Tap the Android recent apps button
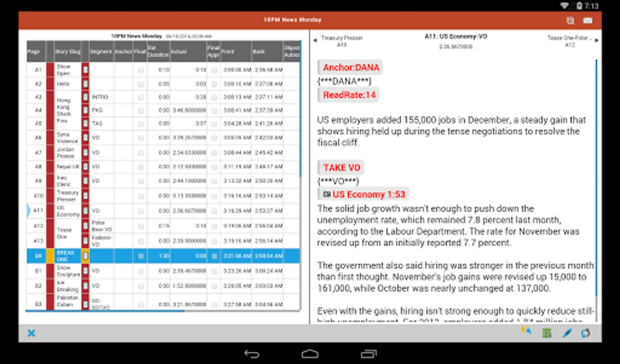This screenshot has height=364, width=620. 369,354
